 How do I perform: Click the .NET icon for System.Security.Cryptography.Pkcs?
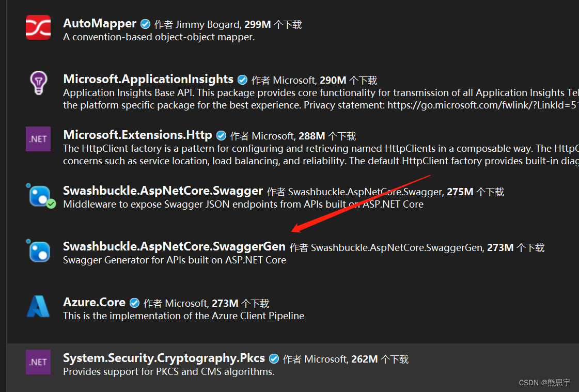point(38,362)
